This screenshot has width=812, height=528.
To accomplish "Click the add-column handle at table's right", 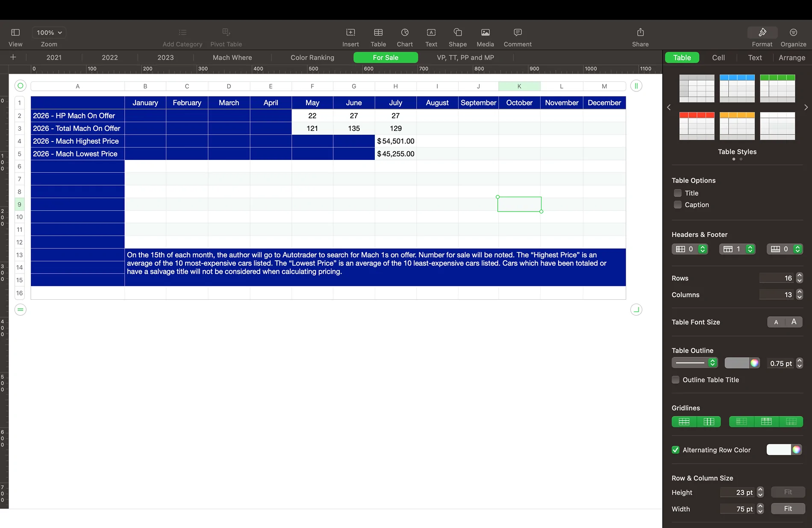I will pos(636,86).
